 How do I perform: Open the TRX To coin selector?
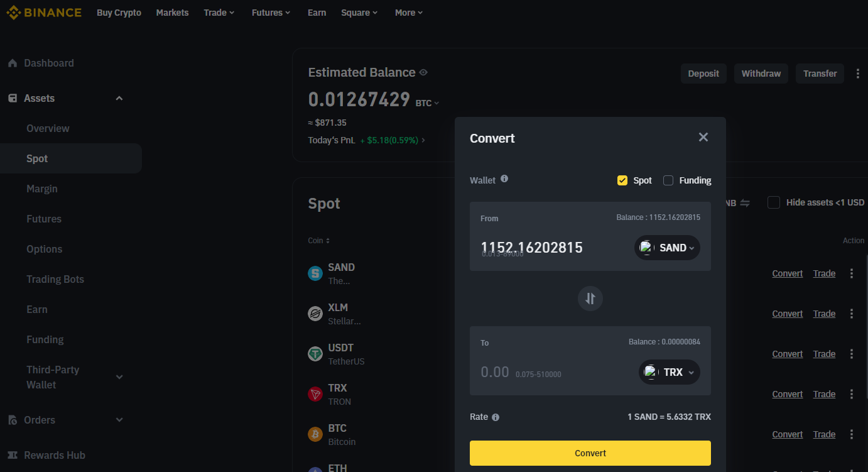(670, 372)
